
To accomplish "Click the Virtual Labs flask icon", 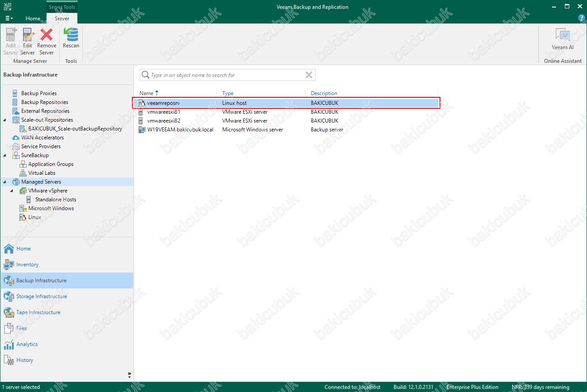I will 23,173.
